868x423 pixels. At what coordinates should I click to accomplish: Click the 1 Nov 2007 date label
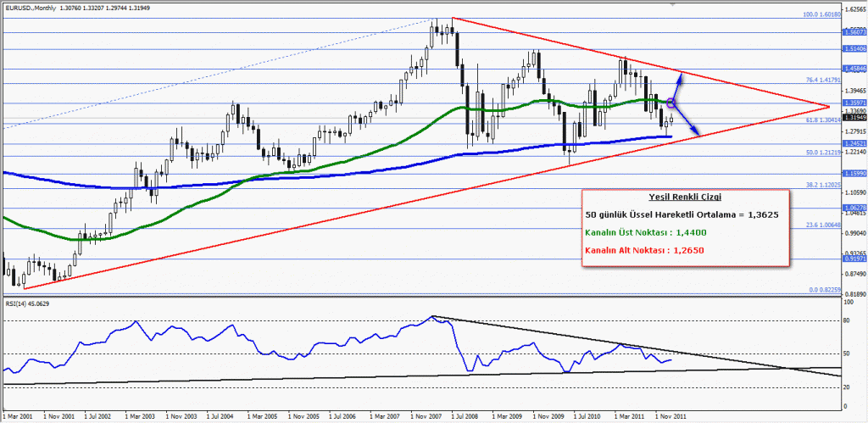[426, 415]
